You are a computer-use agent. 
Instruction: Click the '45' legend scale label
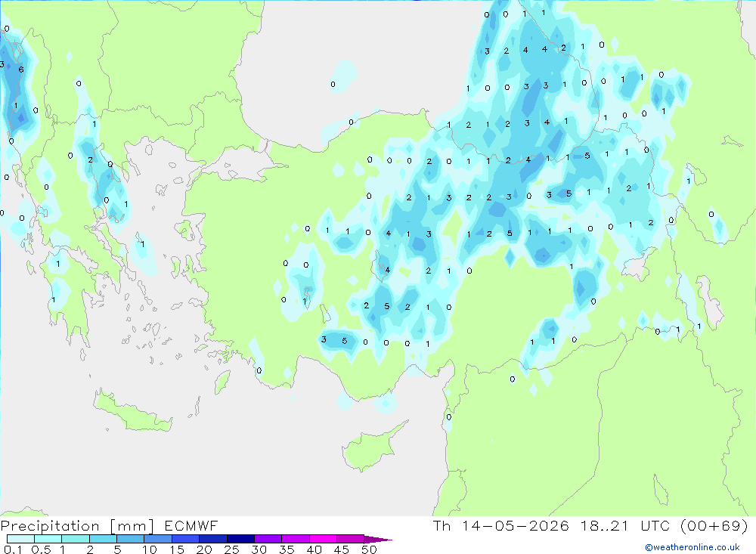[342, 549]
